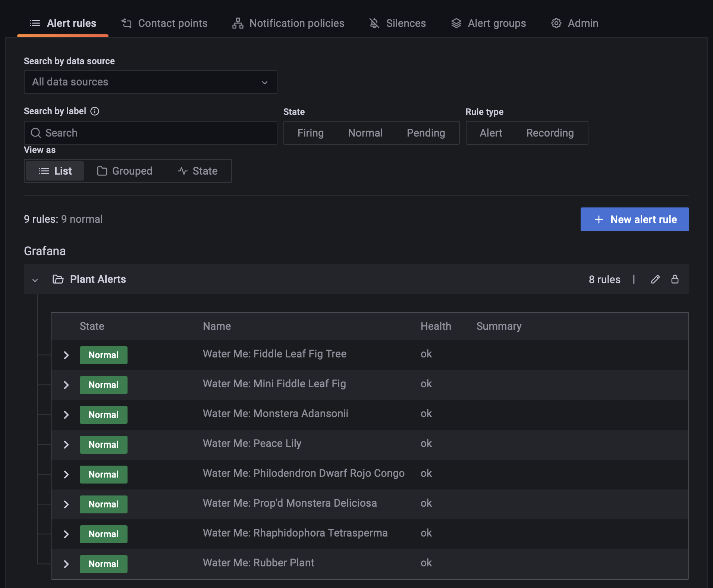The image size is (713, 588).
Task: Open Notification policies tab
Action: pyautogui.click(x=288, y=23)
